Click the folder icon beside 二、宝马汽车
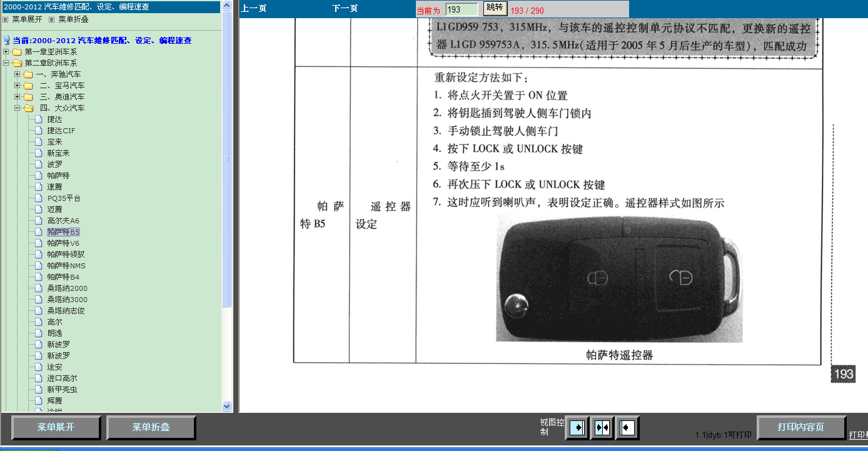Viewport: 868px width, 451px height. click(28, 86)
